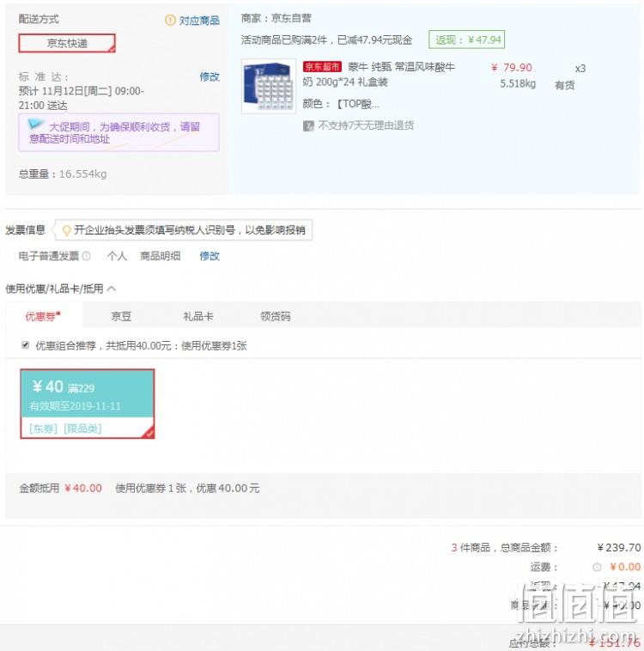Click the ¥79.90 item price
The height and width of the screenshot is (651, 644).
(x=512, y=68)
